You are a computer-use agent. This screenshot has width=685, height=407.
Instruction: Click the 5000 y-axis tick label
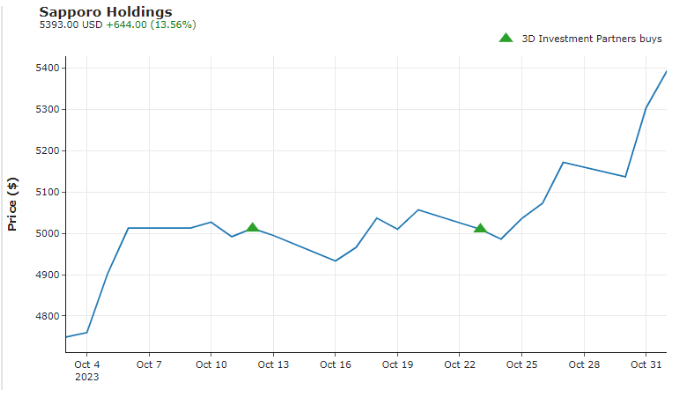48,234
